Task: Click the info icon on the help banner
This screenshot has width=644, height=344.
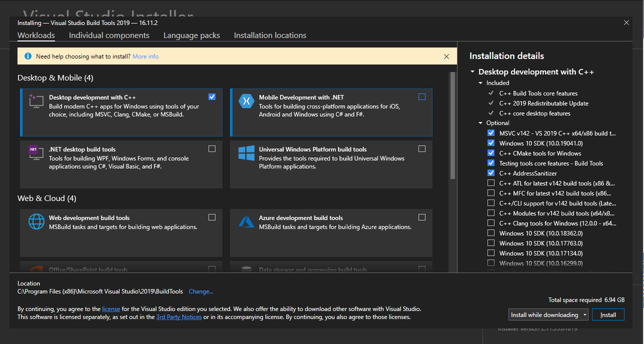Action: pos(28,56)
